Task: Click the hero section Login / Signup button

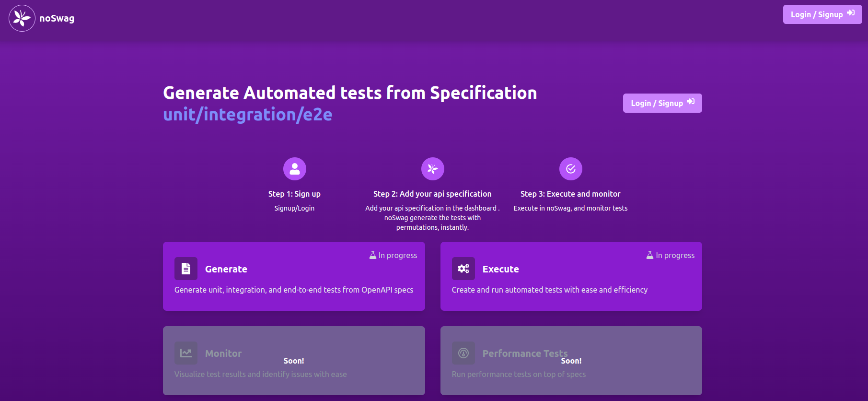Action: [662, 103]
